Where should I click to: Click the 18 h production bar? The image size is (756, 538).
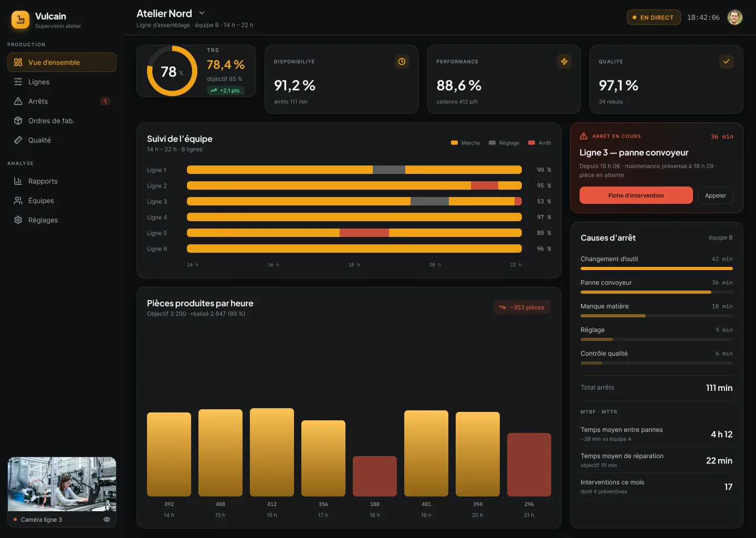tap(375, 476)
